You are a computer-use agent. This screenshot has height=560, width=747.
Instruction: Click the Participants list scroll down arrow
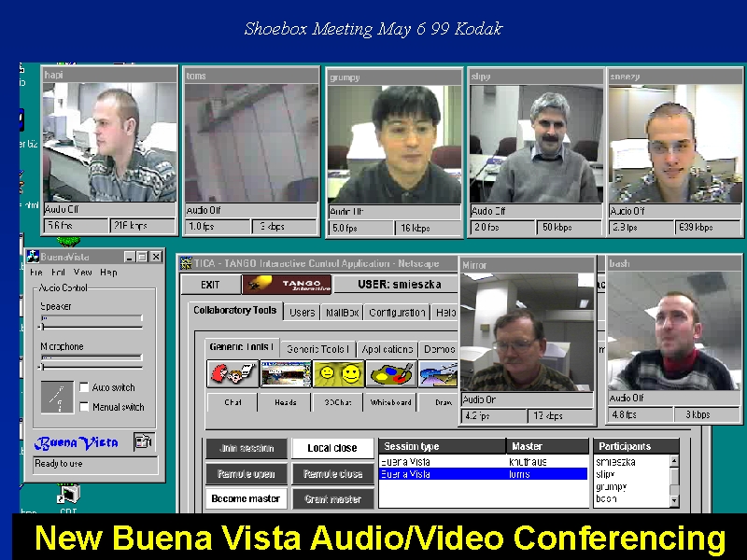674,500
